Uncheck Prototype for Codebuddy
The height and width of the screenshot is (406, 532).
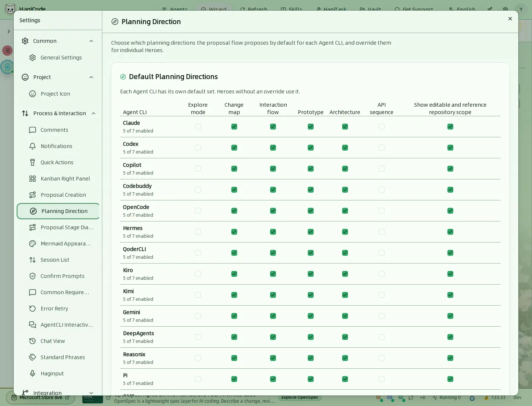[x=311, y=190]
